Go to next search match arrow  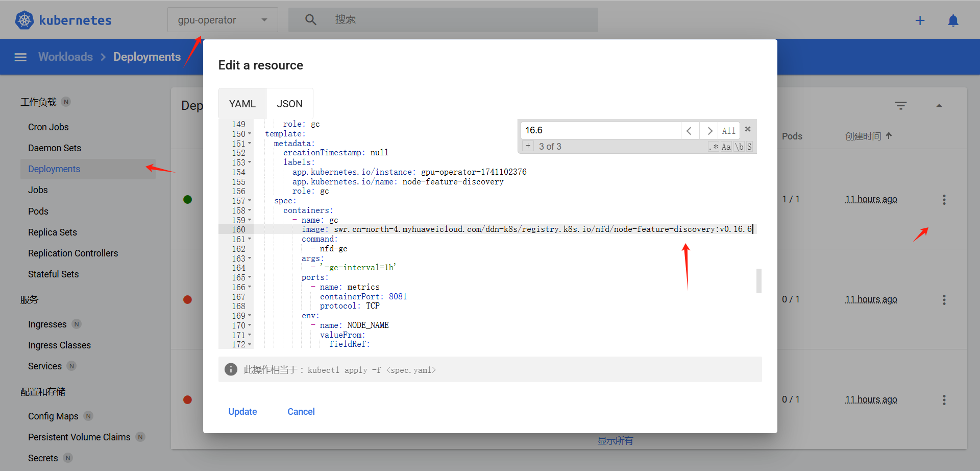pos(709,131)
